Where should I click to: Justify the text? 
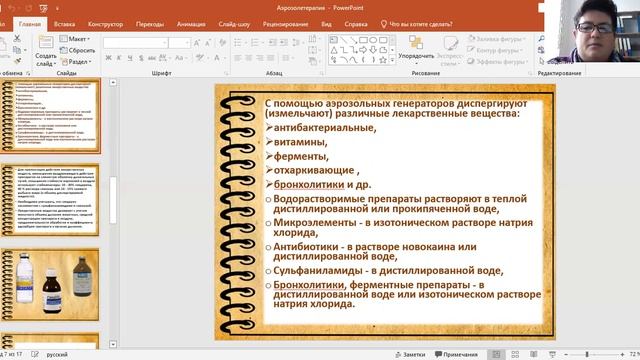click(270, 58)
